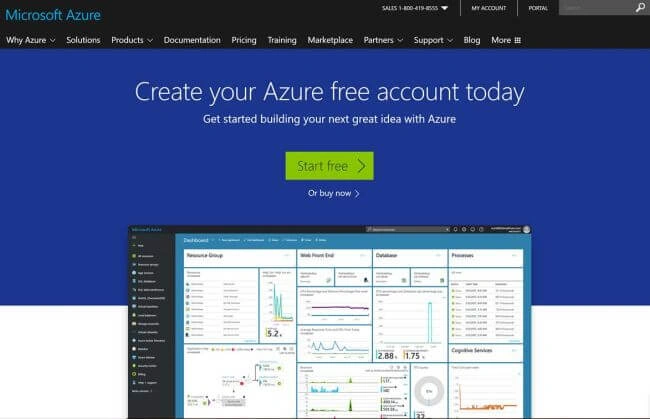This screenshot has height=419, width=650.
Task: Click the text "Get started building your next great idea"
Action: pos(302,119)
